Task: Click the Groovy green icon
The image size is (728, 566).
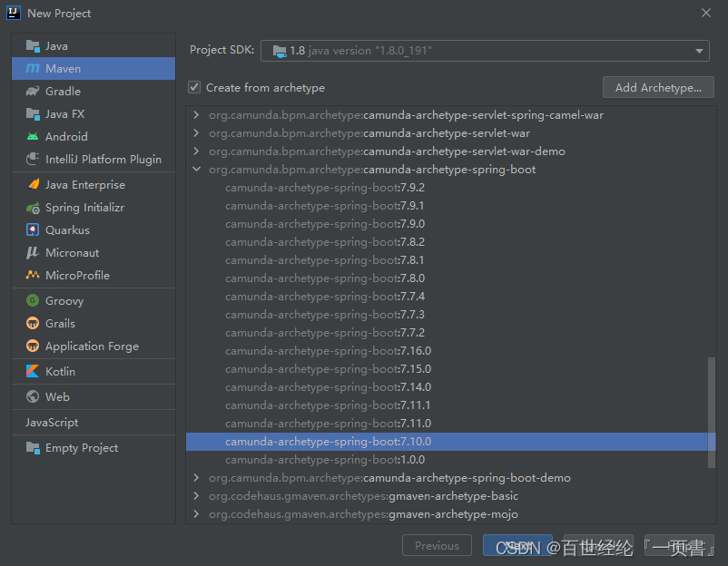Action: point(33,300)
